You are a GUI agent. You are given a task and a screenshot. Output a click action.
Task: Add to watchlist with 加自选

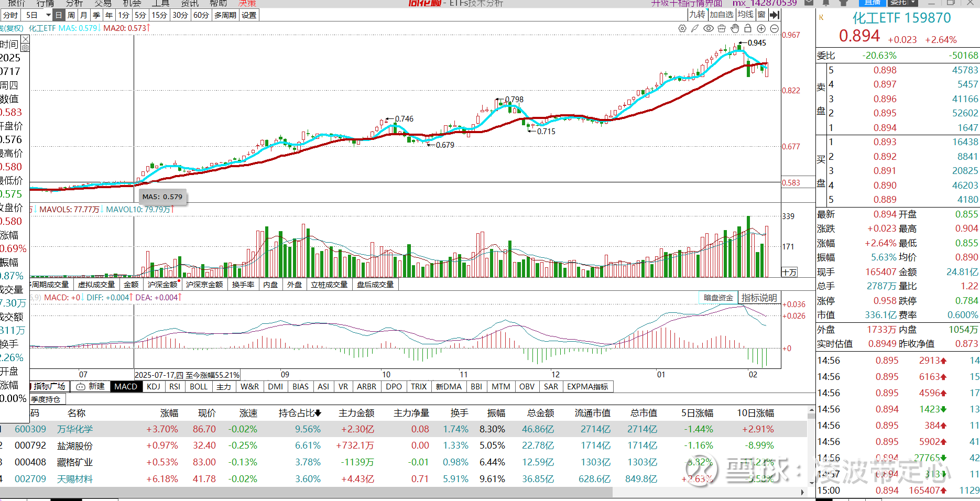722,15
